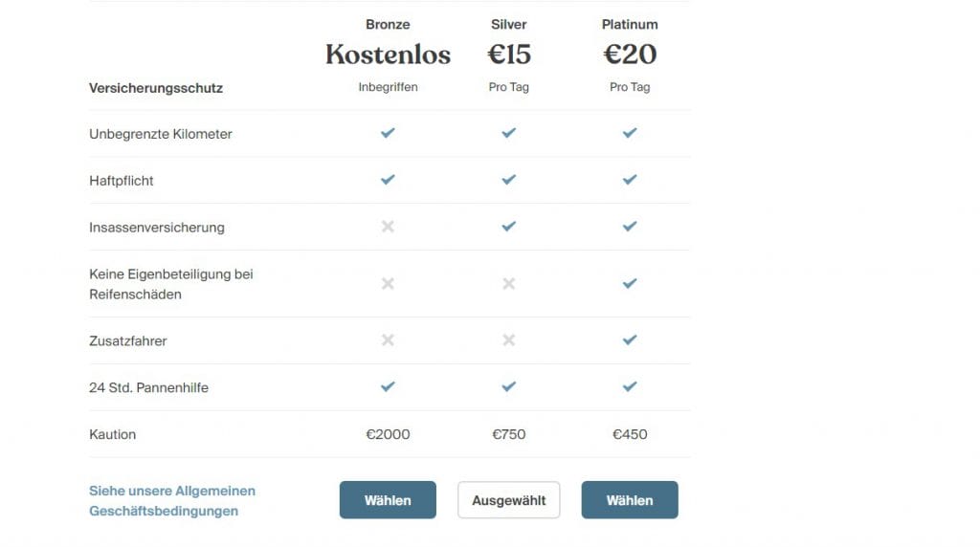980x547 pixels.
Task: Click Bronze cross icon for Zusatzfahrer
Action: click(388, 339)
